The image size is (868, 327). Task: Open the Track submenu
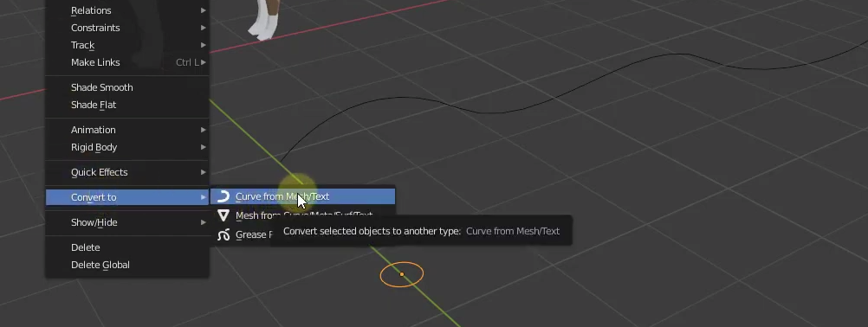point(126,45)
